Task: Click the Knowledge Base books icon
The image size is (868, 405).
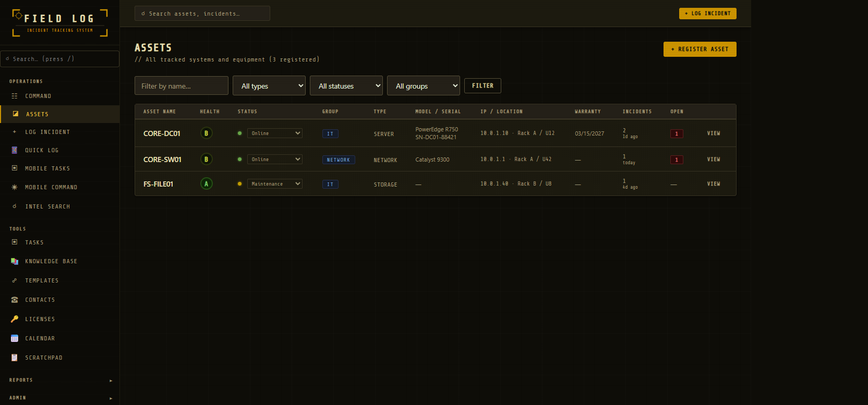Action: (15, 261)
